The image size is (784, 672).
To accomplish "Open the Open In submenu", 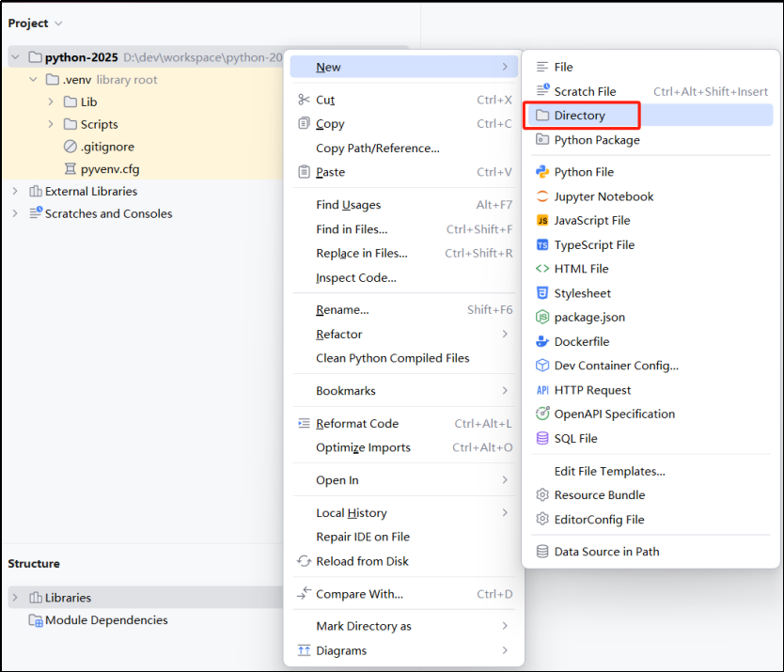I will (404, 480).
